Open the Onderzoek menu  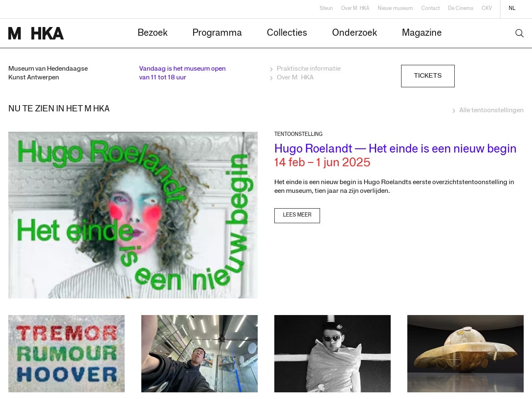click(x=355, y=33)
